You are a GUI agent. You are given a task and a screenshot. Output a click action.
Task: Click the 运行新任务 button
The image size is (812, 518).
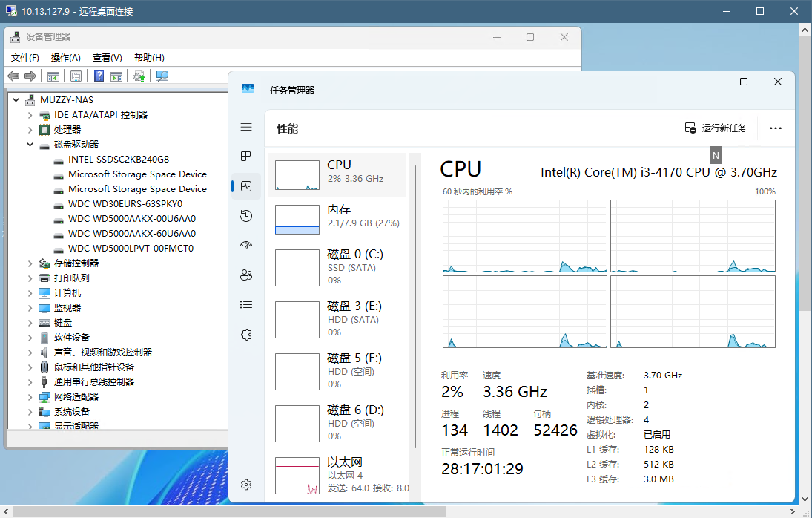[x=716, y=128]
